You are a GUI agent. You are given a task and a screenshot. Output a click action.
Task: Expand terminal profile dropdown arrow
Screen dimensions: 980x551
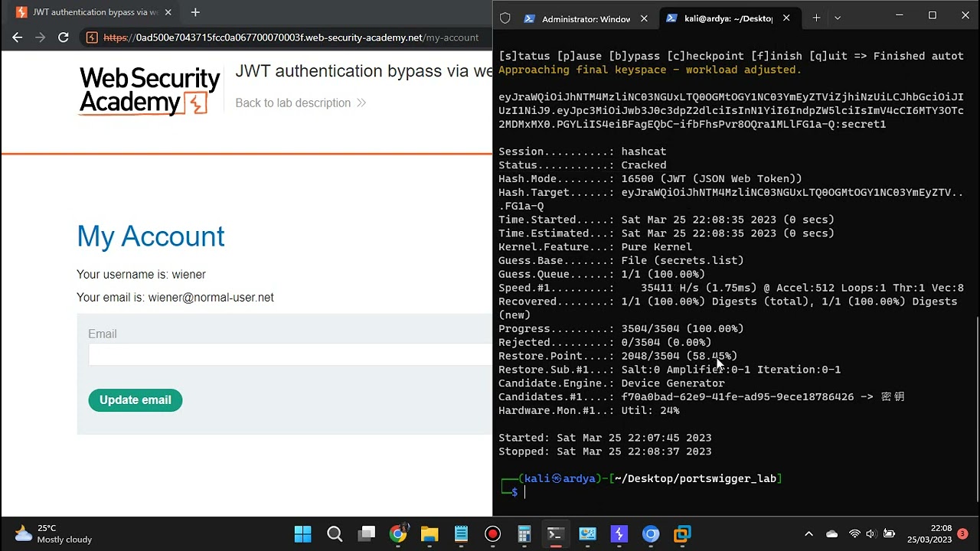[837, 18]
